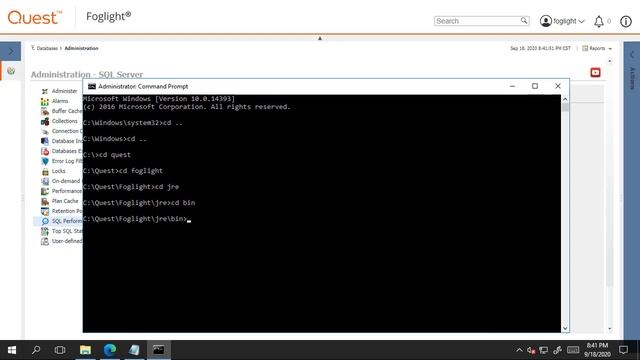Open the Collections administration item

(64, 121)
